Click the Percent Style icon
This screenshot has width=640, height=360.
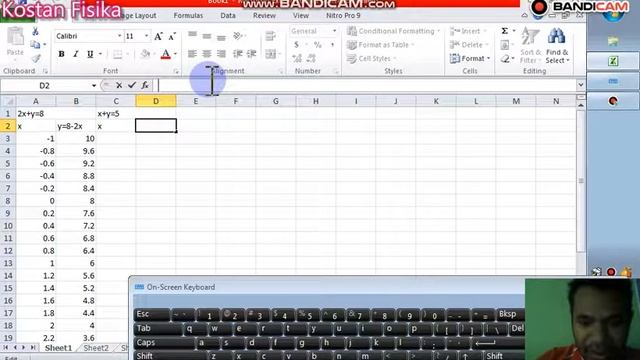318,44
